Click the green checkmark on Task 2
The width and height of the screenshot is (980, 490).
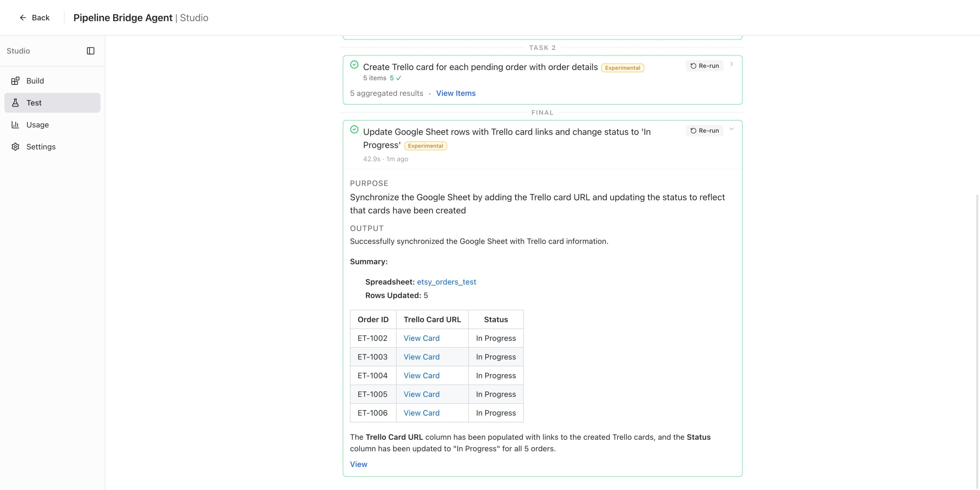pos(354,65)
